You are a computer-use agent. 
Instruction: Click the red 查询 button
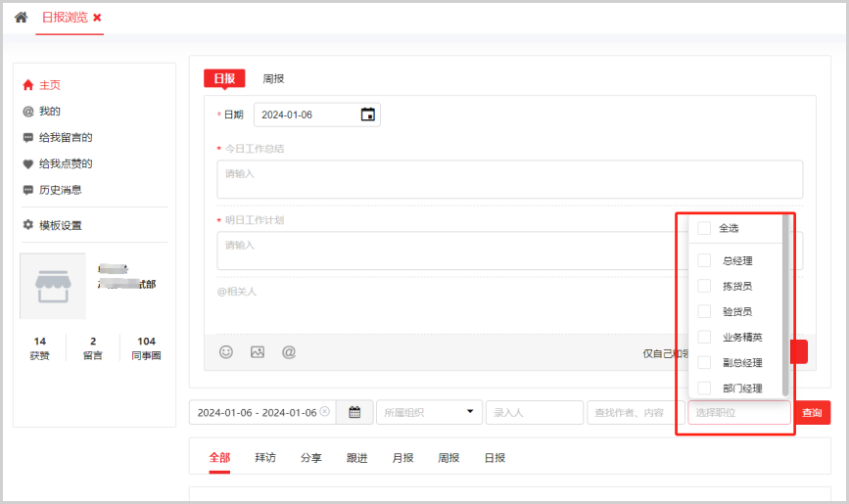point(812,412)
